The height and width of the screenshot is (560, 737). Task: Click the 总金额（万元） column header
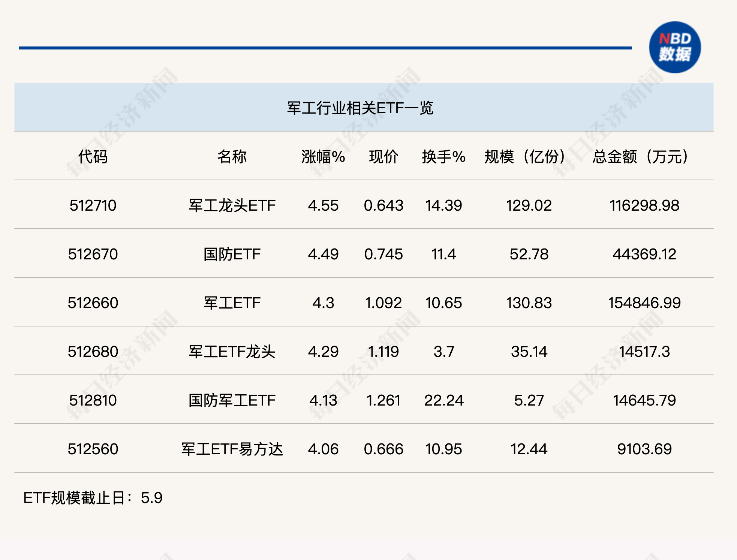(640, 156)
